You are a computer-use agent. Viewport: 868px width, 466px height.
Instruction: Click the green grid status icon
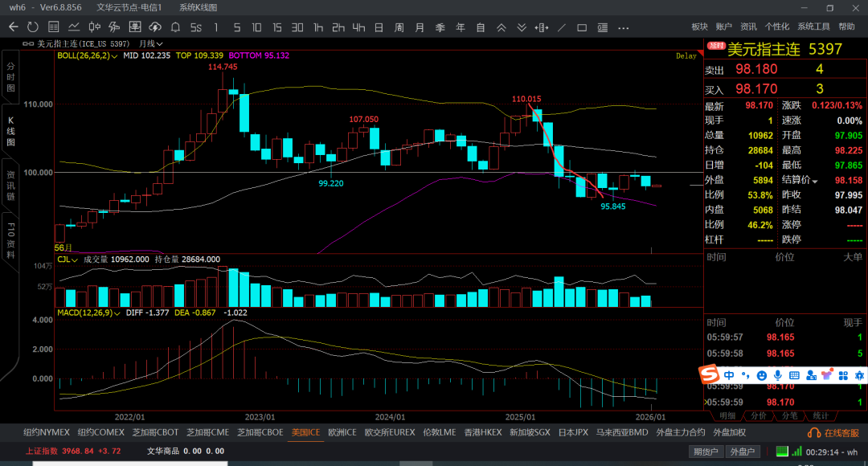[782, 451]
